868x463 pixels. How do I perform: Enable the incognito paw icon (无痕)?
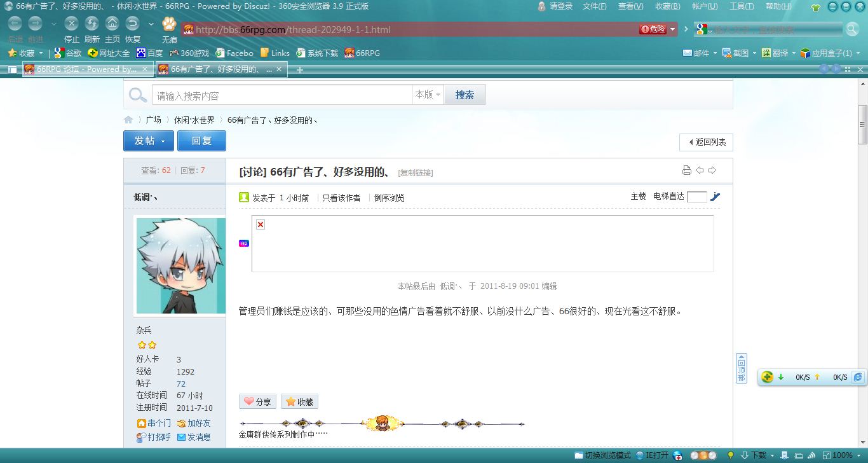point(169,24)
